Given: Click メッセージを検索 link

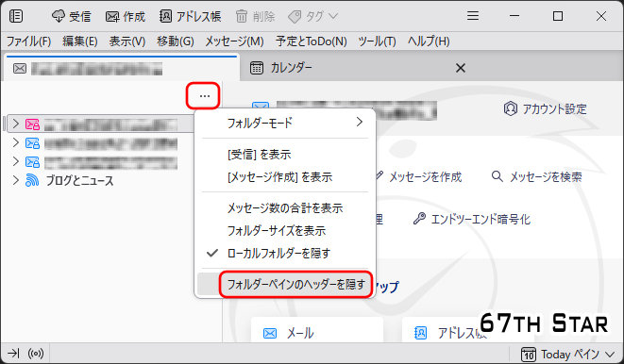Looking at the screenshot, I should tap(537, 176).
